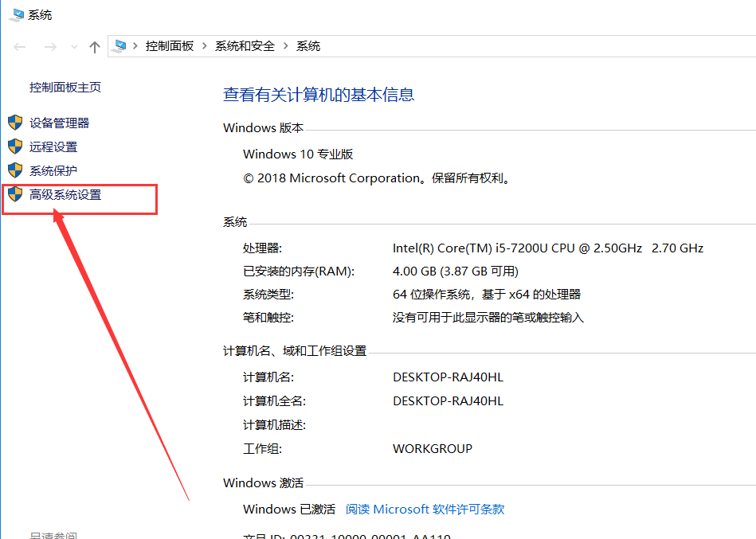Click the shield icon beside 远程设置
Viewport: 756px width, 539px height.
point(15,146)
